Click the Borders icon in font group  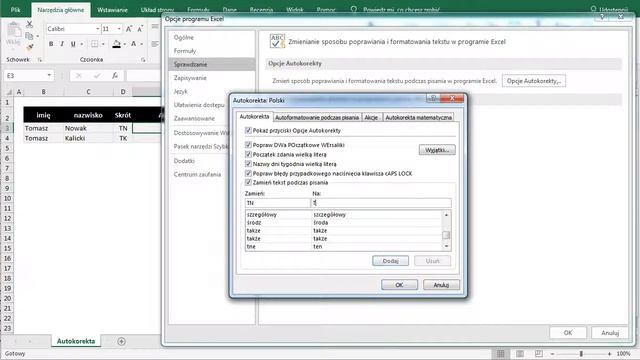(x=95, y=44)
